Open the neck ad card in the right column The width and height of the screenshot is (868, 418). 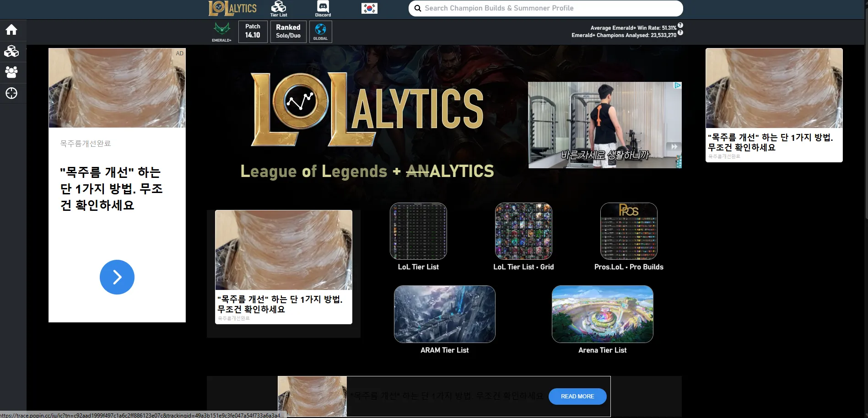[774, 105]
